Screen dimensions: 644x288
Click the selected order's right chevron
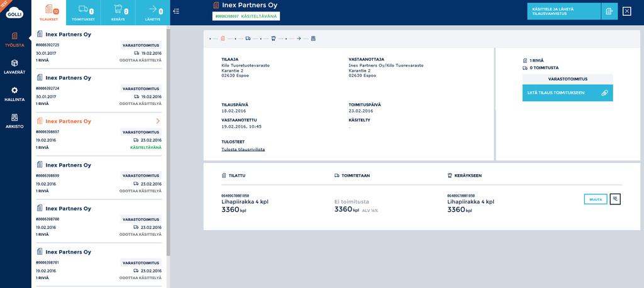point(158,121)
